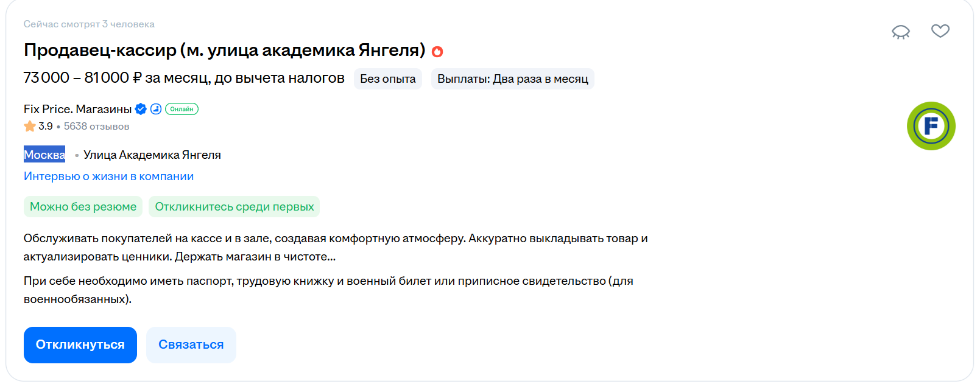Open the Fix Price round company logo
The width and height of the screenshot is (980, 384).
(931, 126)
